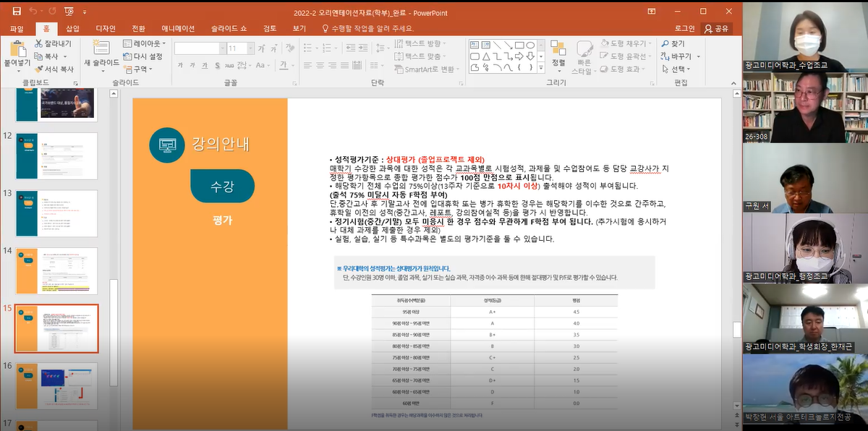
Task: Click the 잘라내기 scissors icon
Action: tap(53, 44)
